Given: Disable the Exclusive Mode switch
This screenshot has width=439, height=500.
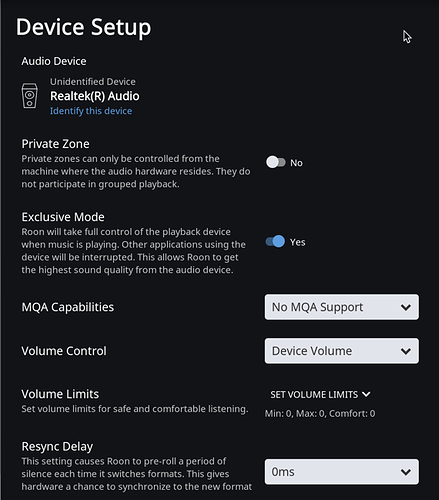Looking at the screenshot, I should (x=275, y=241).
